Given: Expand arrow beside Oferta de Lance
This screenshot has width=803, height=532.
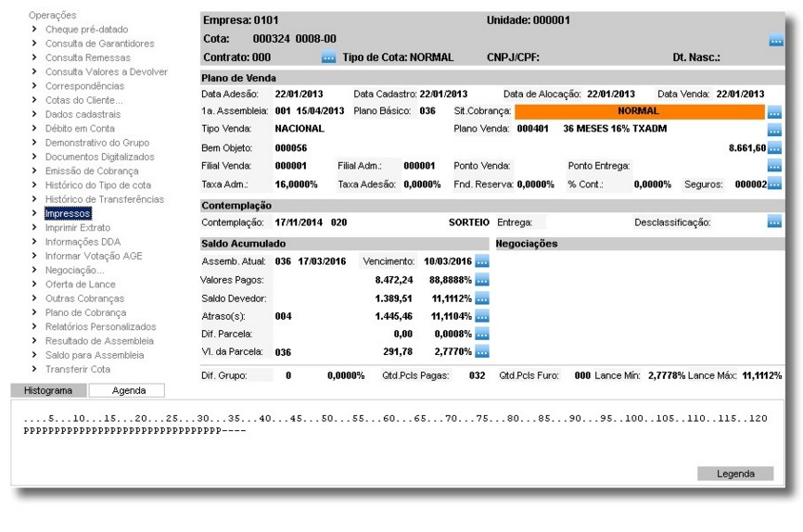Looking at the screenshot, I should pos(34,284).
